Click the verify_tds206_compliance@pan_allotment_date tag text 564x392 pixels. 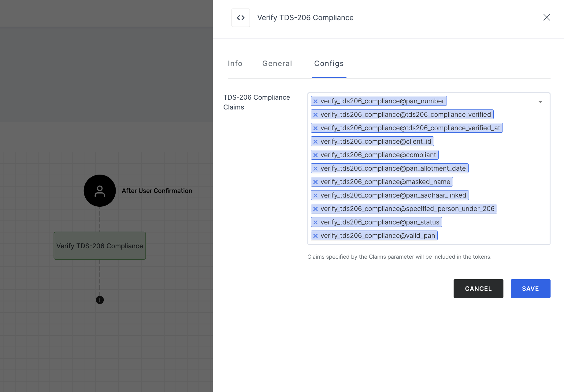coord(393,168)
